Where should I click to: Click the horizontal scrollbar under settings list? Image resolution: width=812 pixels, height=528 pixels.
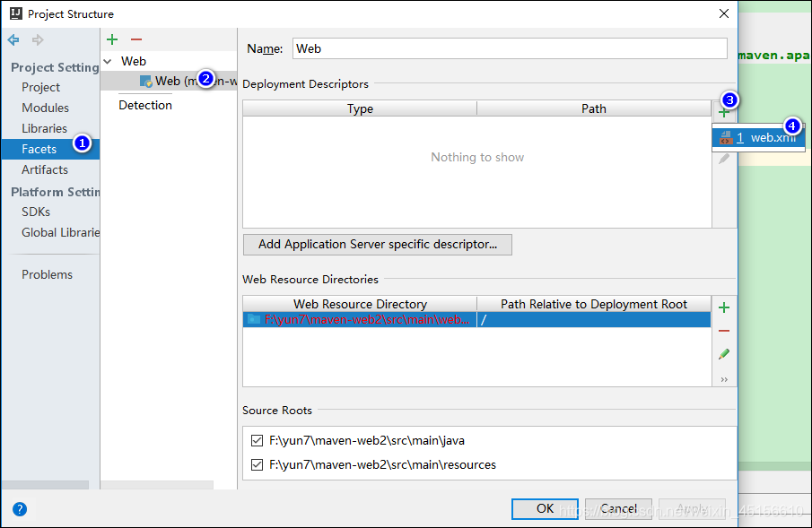(x=45, y=485)
